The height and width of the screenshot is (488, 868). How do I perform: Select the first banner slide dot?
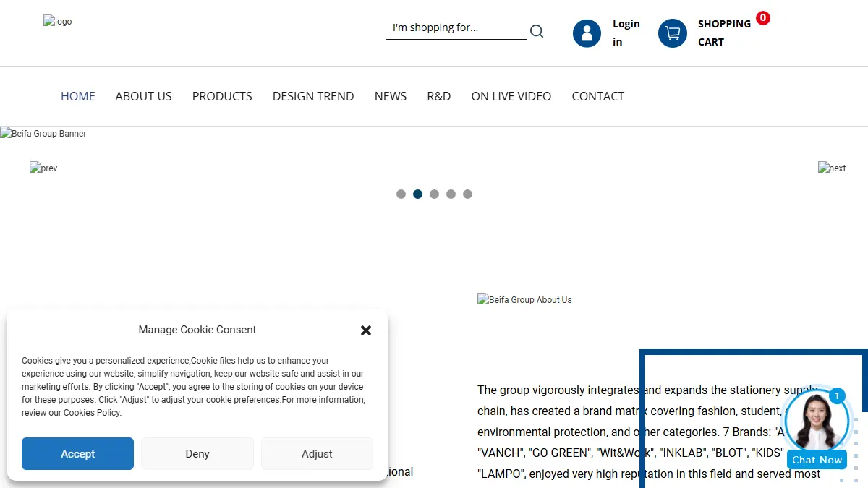(x=401, y=194)
